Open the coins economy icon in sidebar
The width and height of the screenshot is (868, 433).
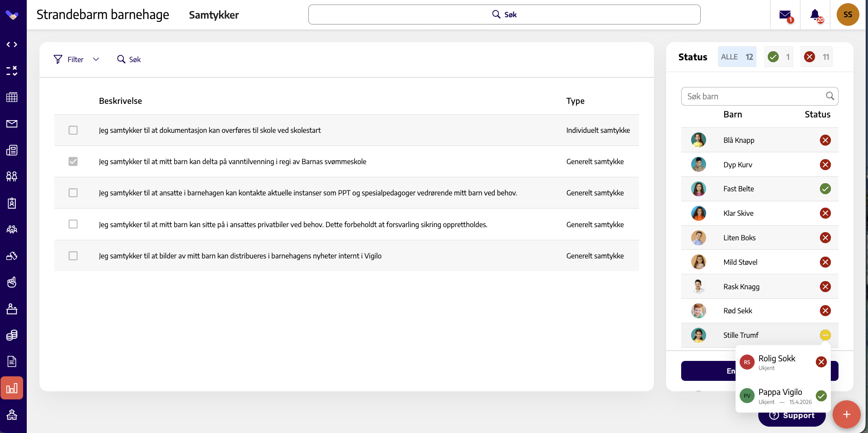click(x=12, y=335)
